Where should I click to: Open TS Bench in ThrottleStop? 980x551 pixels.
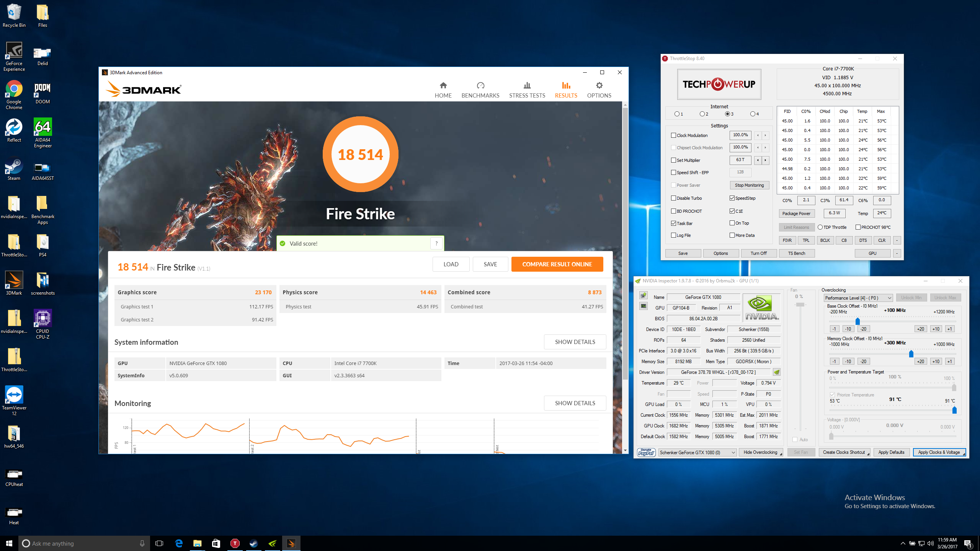point(796,253)
